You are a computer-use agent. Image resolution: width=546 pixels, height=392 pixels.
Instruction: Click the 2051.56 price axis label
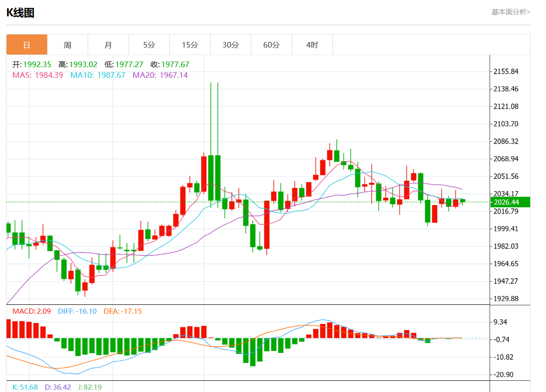(x=506, y=176)
